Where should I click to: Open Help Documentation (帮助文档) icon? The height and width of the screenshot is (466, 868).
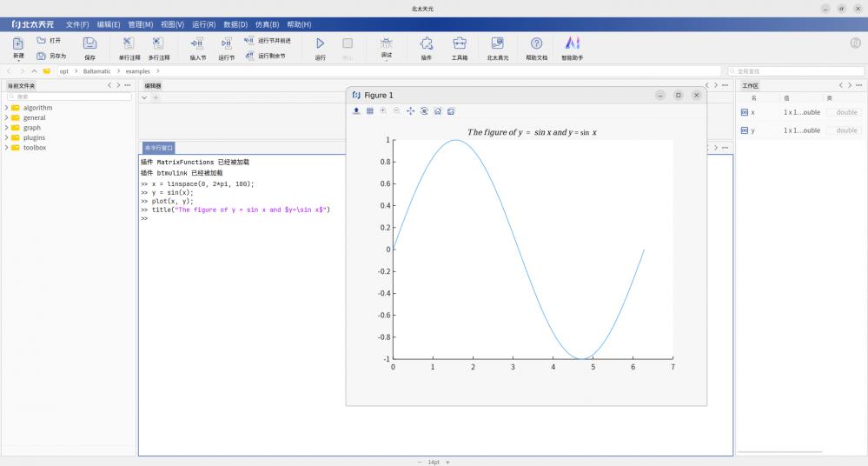click(536, 46)
